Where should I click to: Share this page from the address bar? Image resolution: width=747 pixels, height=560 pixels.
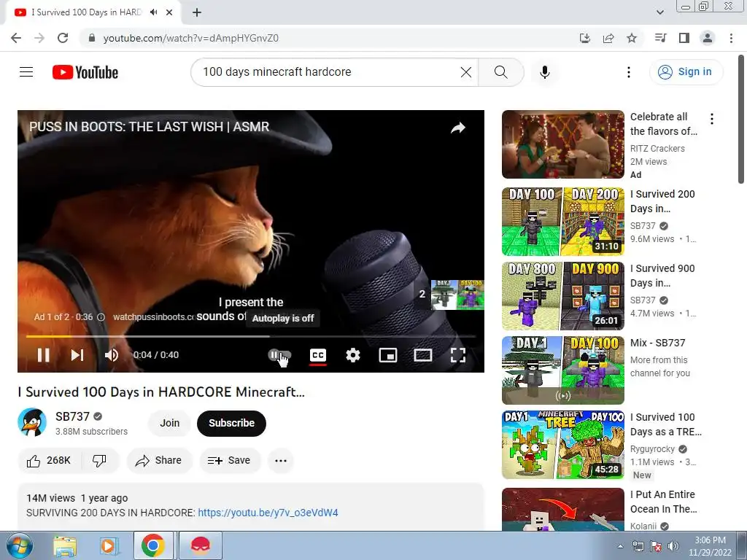(x=608, y=38)
